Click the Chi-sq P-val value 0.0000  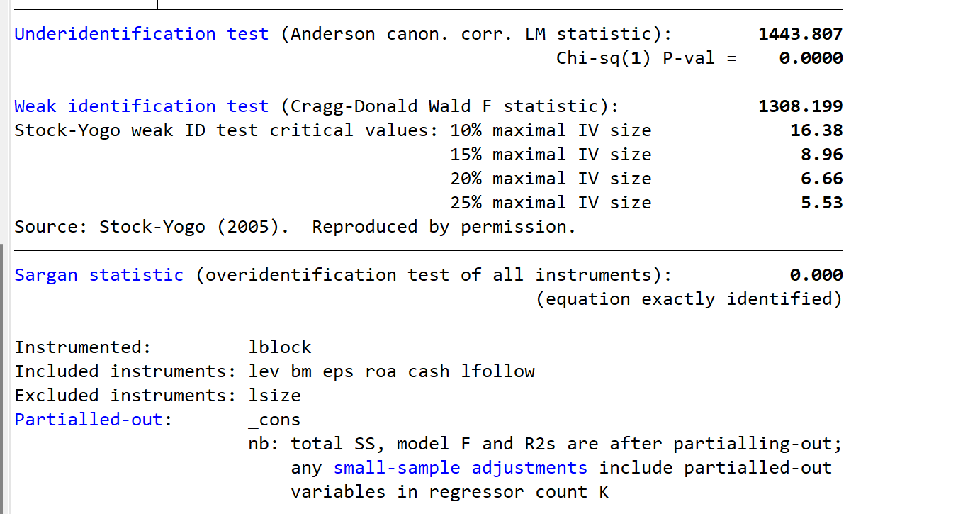click(x=811, y=58)
